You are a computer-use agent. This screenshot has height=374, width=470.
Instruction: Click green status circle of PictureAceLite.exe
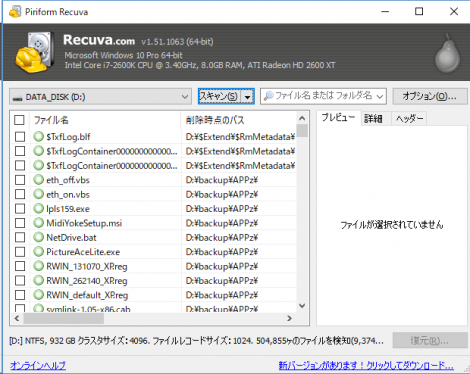pyautogui.click(x=39, y=252)
